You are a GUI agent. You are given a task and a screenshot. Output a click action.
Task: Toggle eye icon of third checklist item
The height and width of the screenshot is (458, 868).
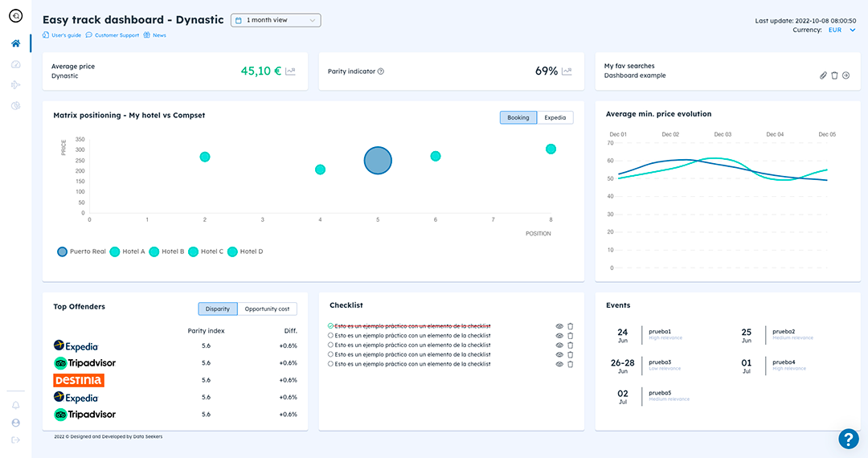click(559, 346)
